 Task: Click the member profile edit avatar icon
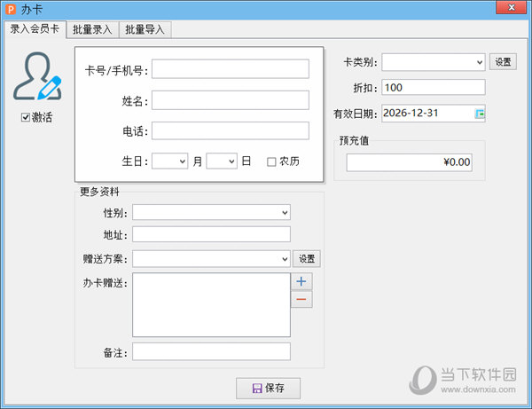tap(37, 76)
